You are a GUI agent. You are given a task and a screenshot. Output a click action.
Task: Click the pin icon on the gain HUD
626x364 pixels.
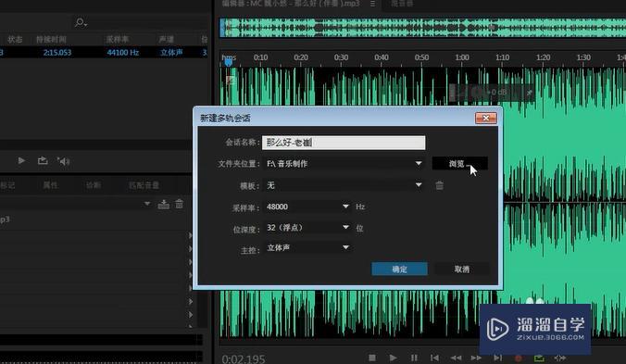(x=529, y=93)
